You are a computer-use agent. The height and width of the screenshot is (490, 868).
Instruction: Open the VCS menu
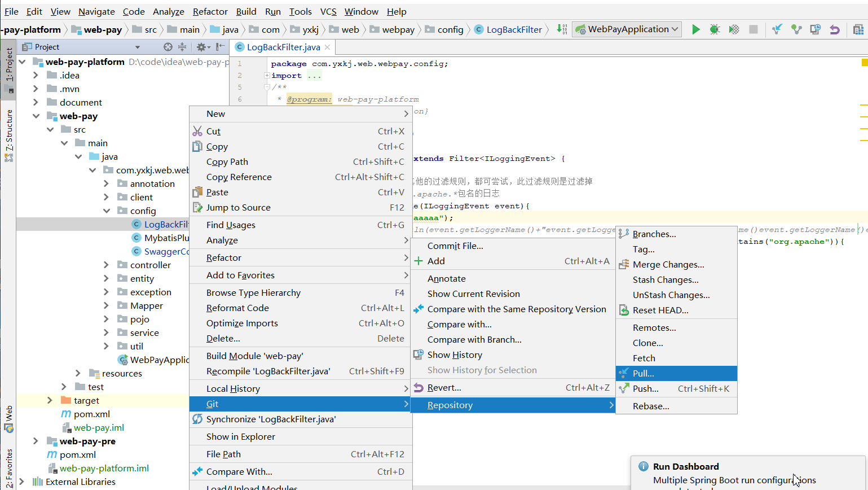pos(328,11)
